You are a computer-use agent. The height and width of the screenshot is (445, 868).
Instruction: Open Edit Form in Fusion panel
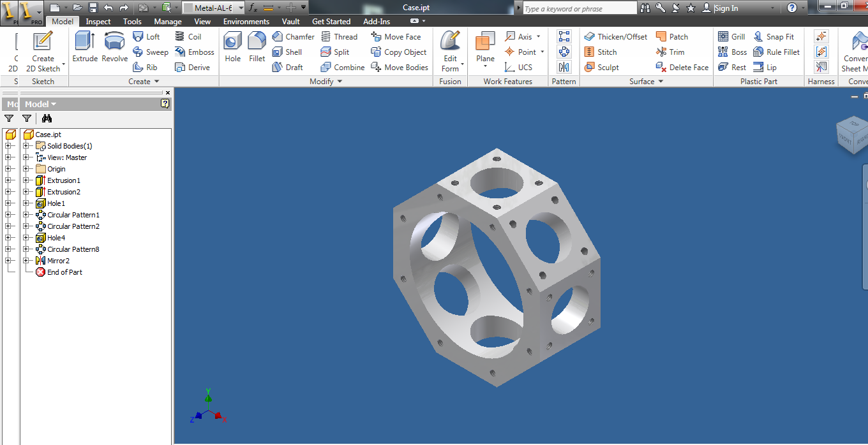click(451, 51)
